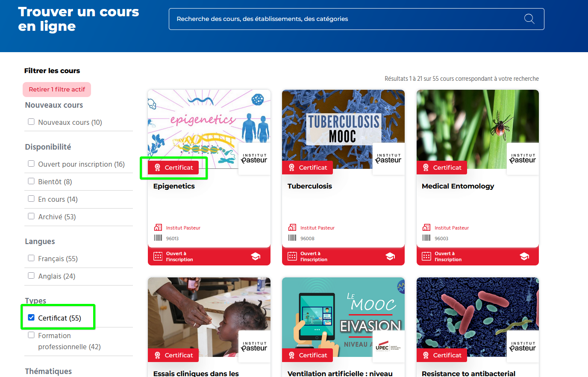Click the calendar icon on Medical Entomology card
The image size is (588, 377).
point(426,256)
